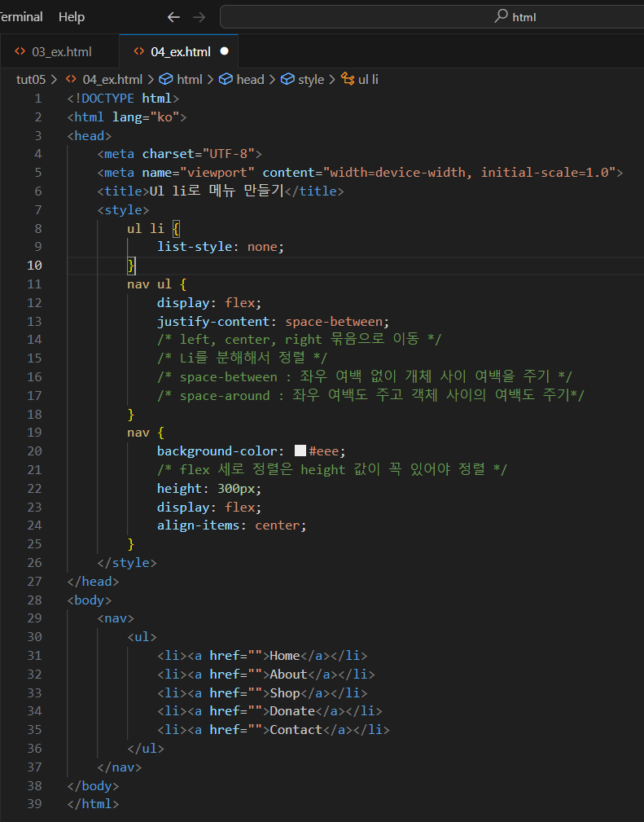This screenshot has height=822, width=644.
Task: Click the Donate link list item line
Action: point(269,711)
